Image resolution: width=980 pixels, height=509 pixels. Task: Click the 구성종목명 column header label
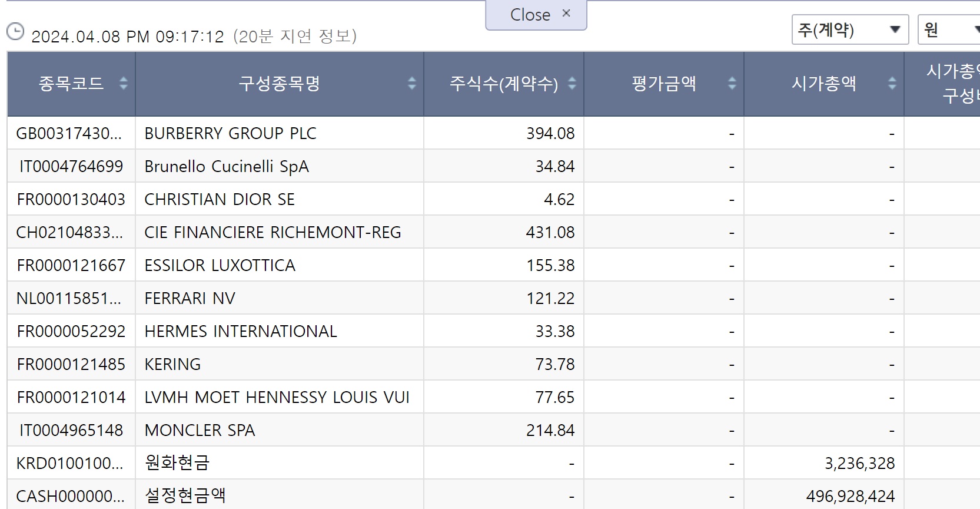pos(280,84)
